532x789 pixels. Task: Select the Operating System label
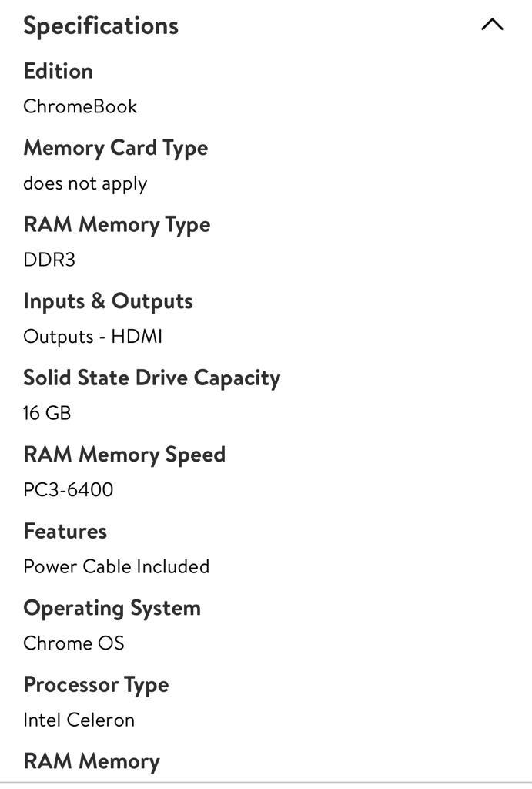pos(112,609)
